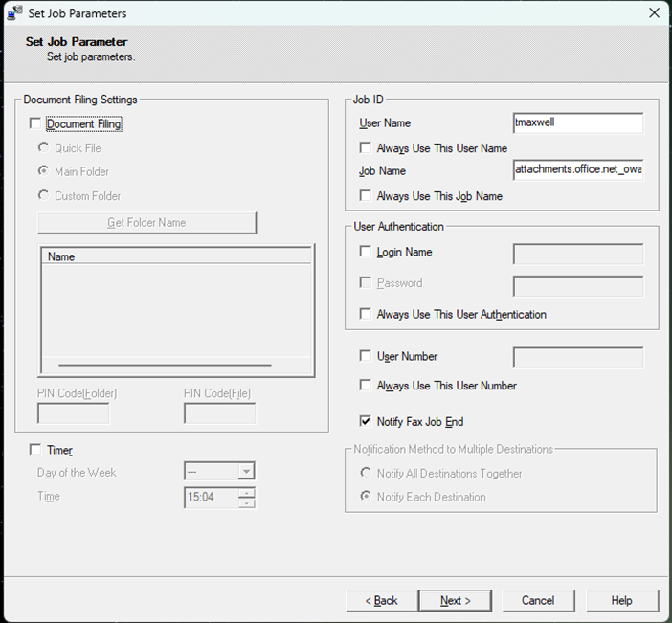Click the Set Job Parameters title bar icon
The width and height of the screenshot is (672, 623).
point(15,13)
